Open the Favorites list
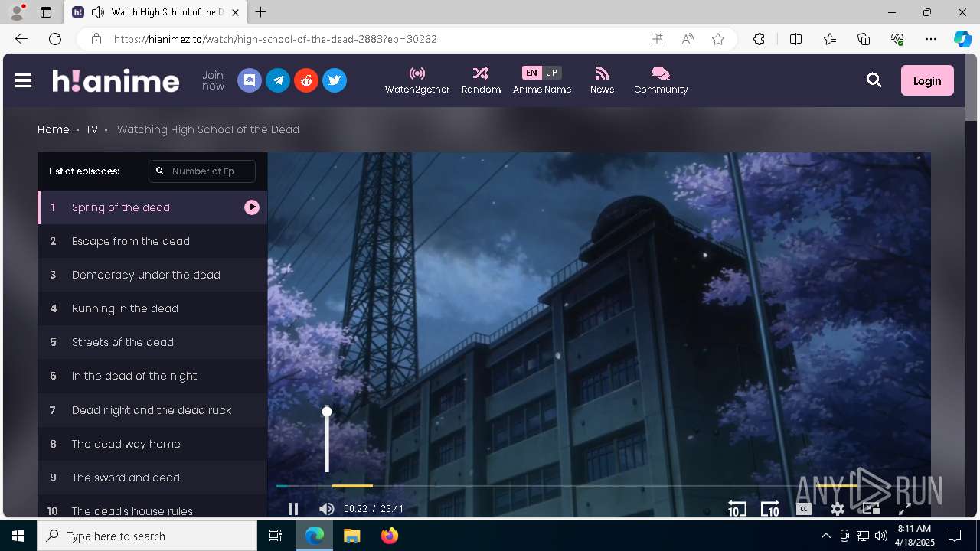The image size is (980, 551). click(830, 39)
